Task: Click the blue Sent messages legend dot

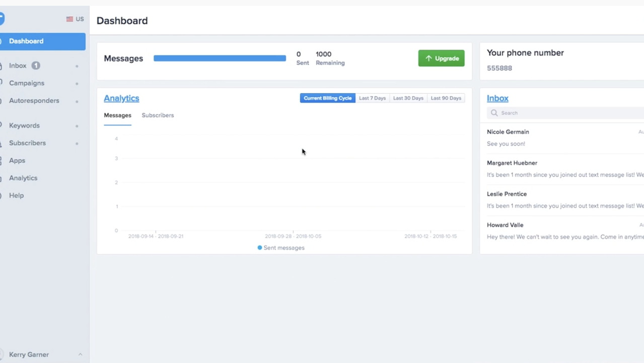Action: [260, 248]
